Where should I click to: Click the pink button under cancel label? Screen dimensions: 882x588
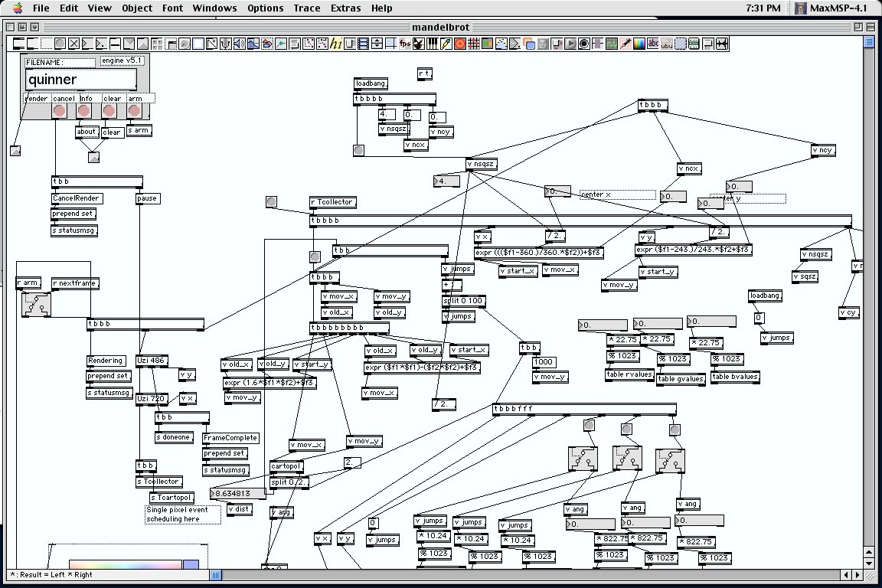pos(58,111)
